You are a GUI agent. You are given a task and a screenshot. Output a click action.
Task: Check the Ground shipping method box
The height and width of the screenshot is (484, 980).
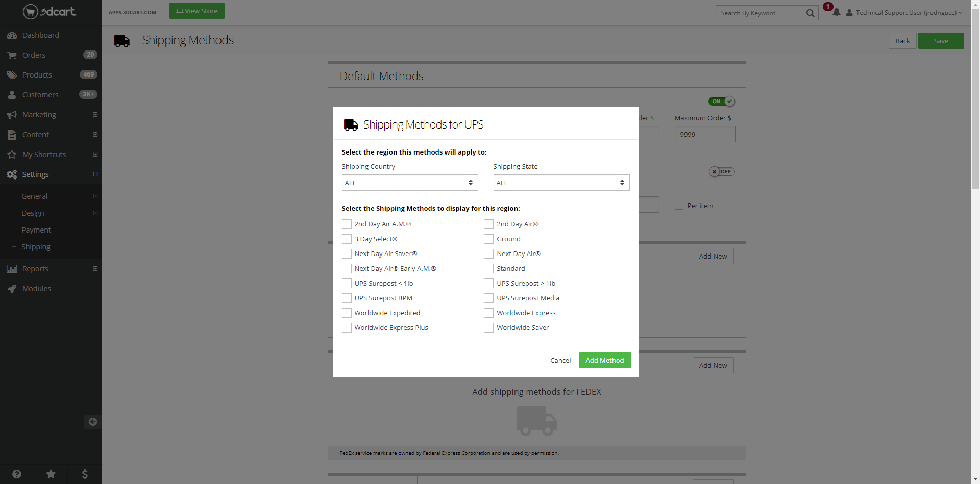pyautogui.click(x=488, y=239)
